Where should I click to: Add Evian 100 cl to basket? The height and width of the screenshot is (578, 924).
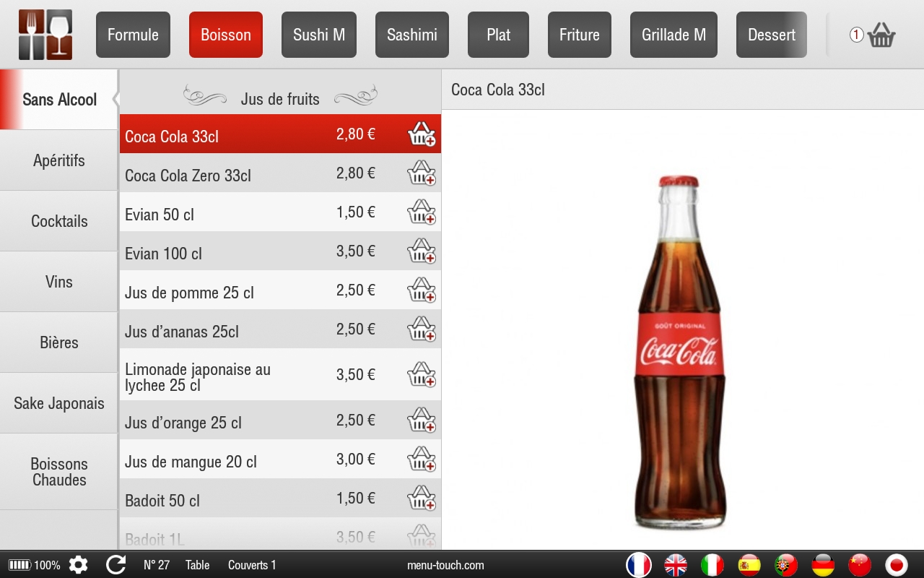(422, 251)
